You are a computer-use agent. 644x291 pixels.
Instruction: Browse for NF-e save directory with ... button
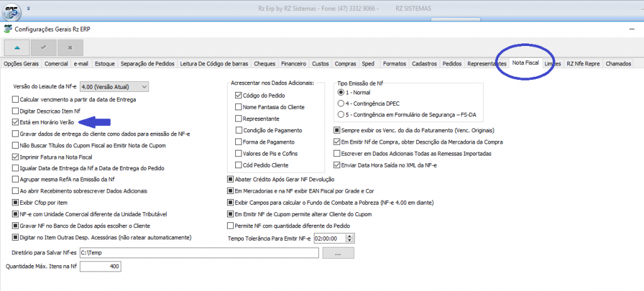click(339, 253)
